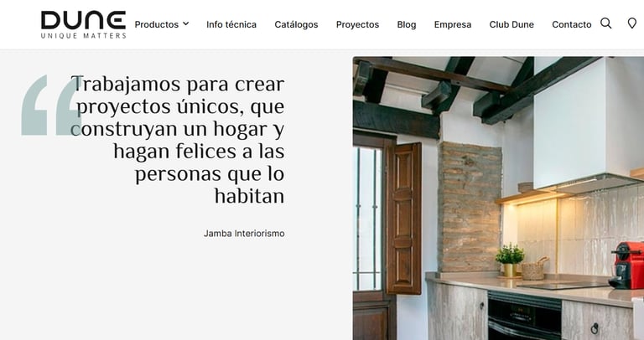Click the potted plant on the counter
The width and height of the screenshot is (644, 340).
(x=510, y=260)
